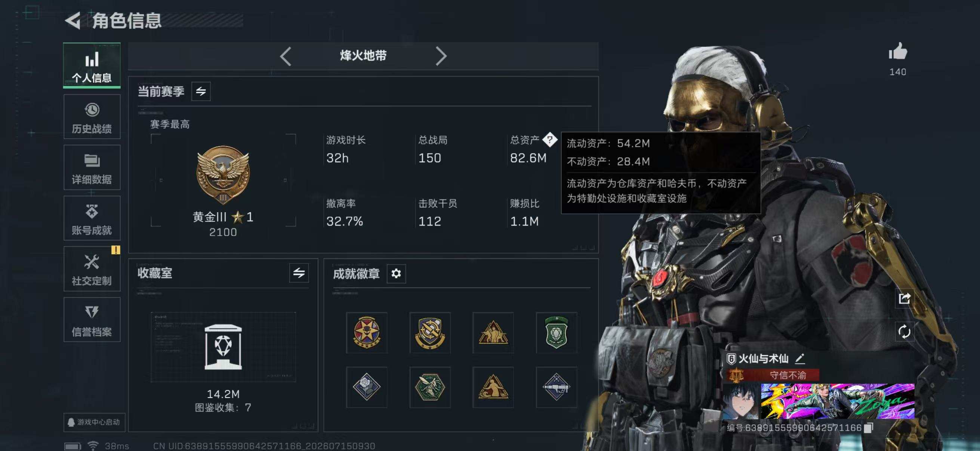Open the 社交定制 sidebar tab
The image size is (980, 451).
[92, 269]
